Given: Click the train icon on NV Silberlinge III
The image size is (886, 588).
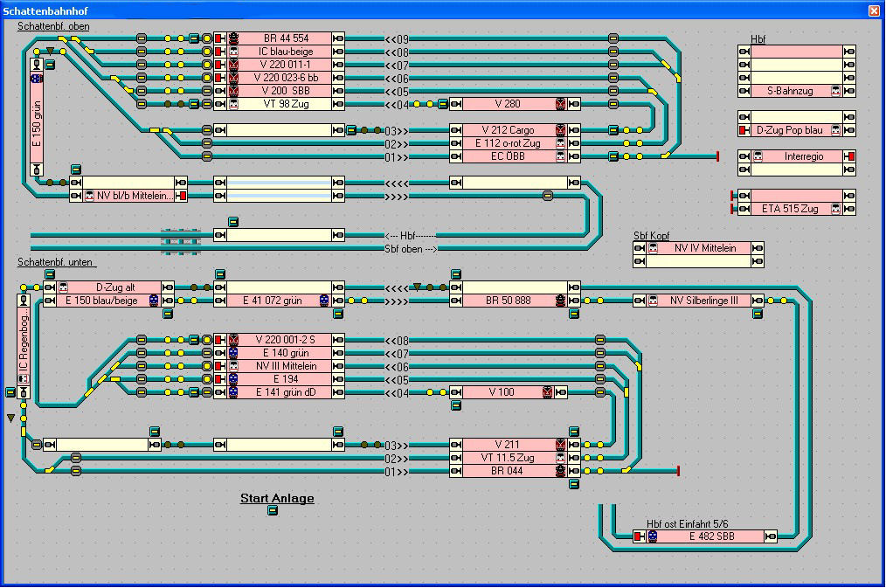Looking at the screenshot, I should [x=653, y=301].
